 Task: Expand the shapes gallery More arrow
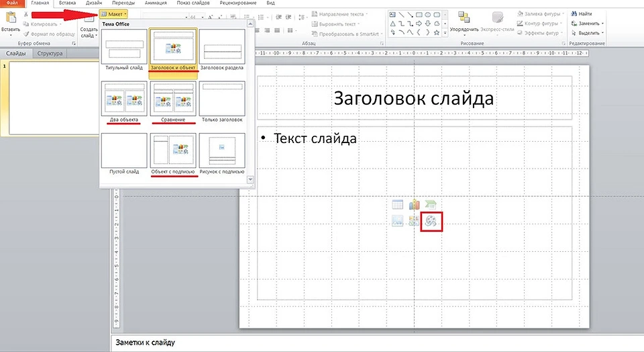pyautogui.click(x=445, y=32)
